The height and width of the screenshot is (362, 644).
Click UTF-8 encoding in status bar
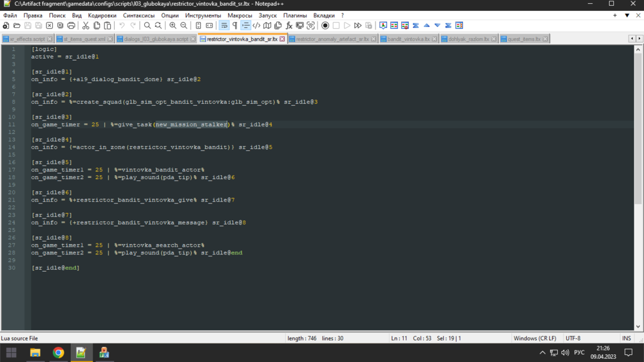click(573, 339)
